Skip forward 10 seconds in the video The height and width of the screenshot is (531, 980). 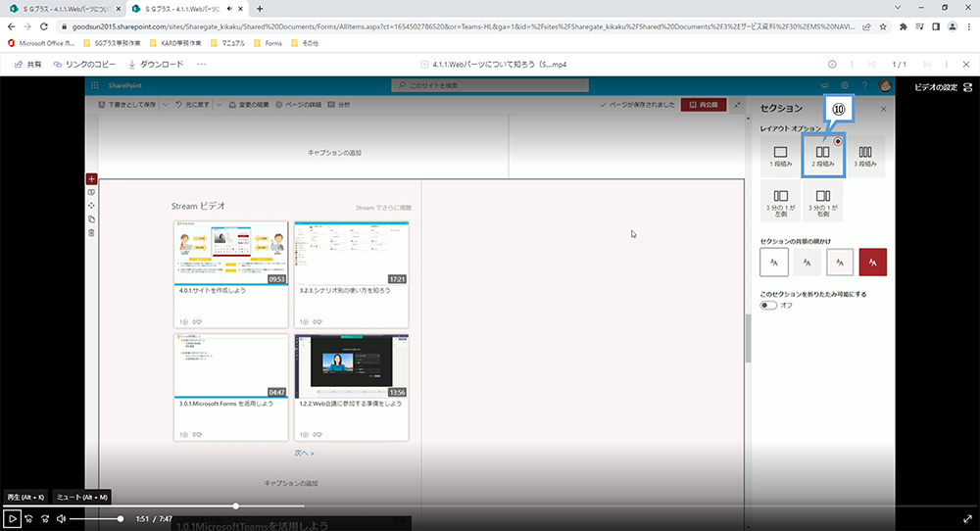(45, 518)
